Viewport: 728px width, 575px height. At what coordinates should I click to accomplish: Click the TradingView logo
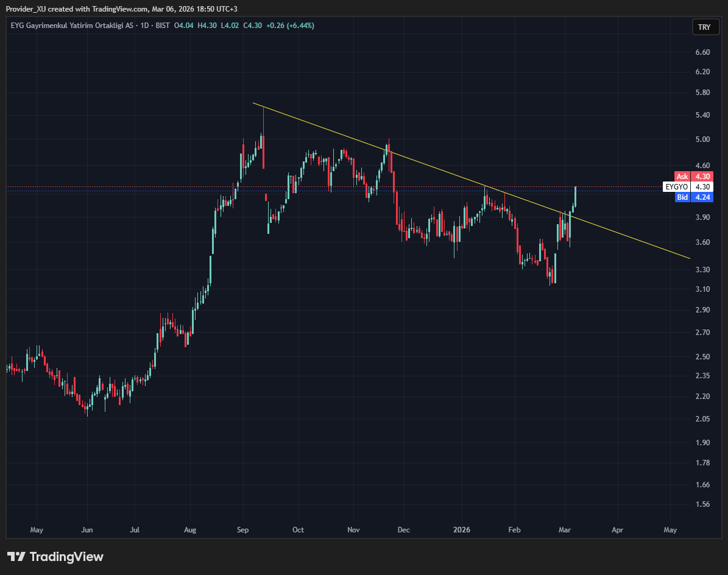55,557
